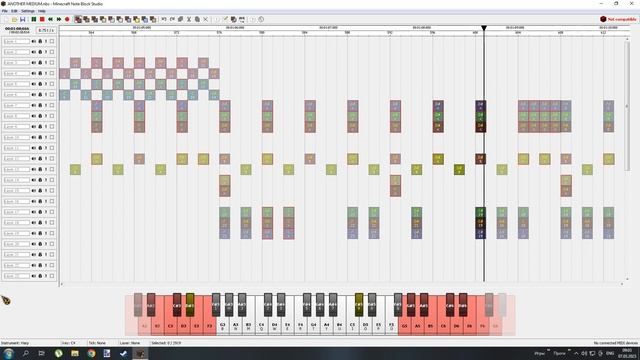Start recording key presses with red circle
The width and height of the screenshot is (640, 360).
(67, 19)
